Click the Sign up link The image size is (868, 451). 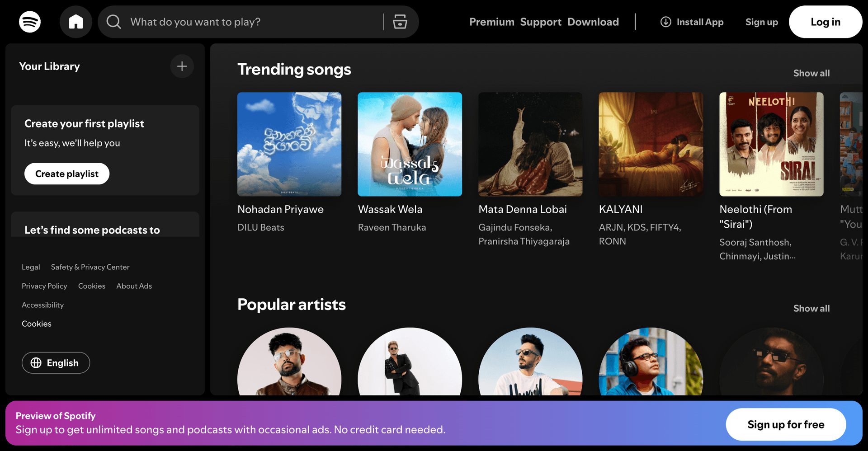tap(761, 22)
